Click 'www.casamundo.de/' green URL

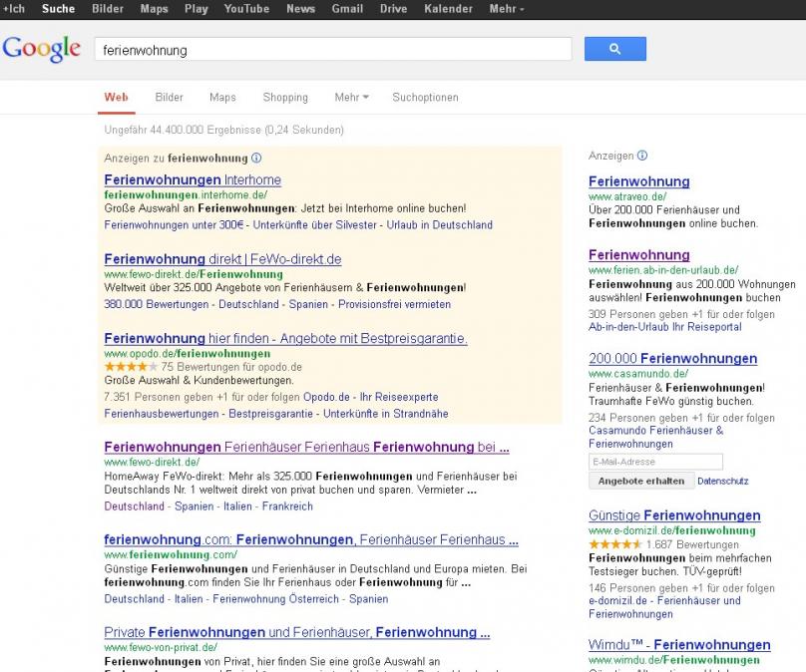[x=638, y=374]
